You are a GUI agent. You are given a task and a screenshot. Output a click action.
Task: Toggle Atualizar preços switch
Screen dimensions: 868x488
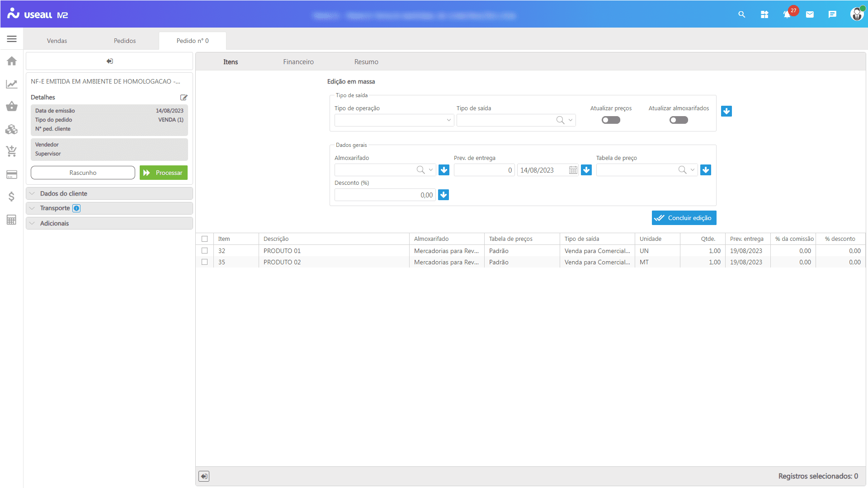(x=611, y=120)
